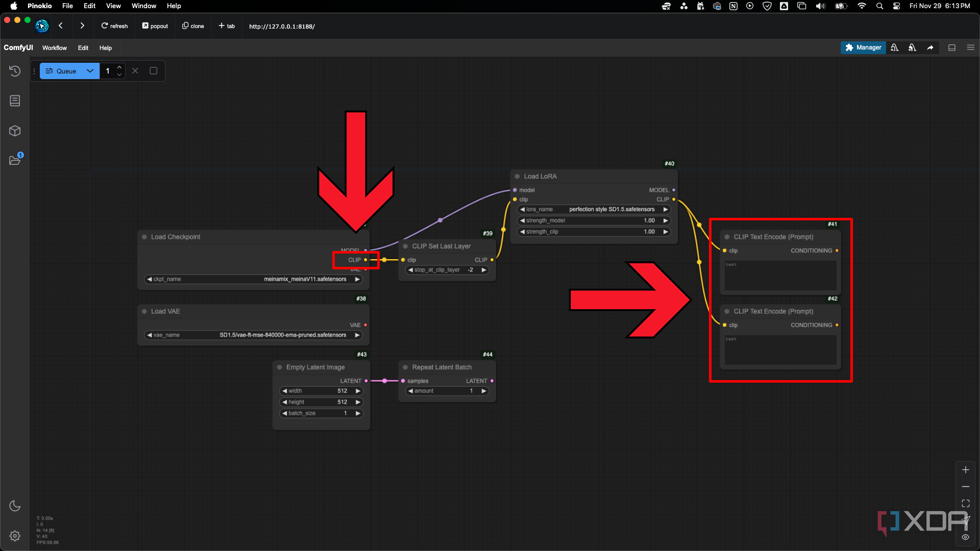
Task: Open the node library list icon
Action: pos(15,101)
